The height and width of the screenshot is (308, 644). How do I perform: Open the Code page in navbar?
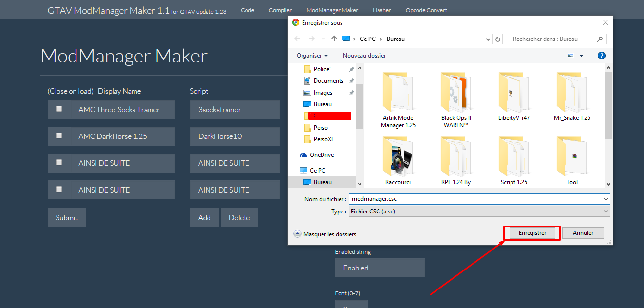point(247,10)
